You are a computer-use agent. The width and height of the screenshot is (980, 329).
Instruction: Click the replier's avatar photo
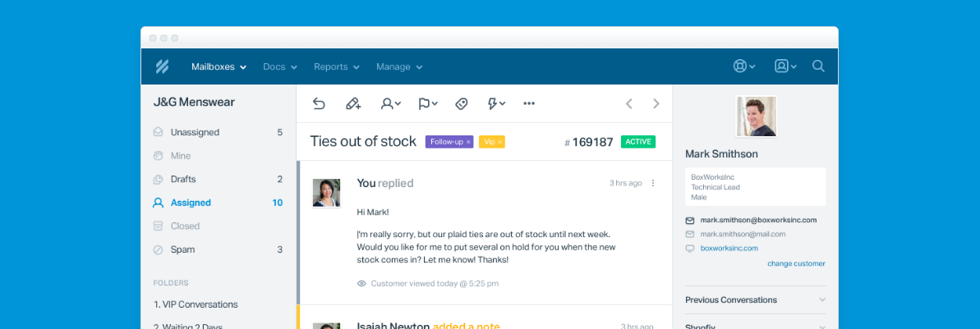click(326, 193)
